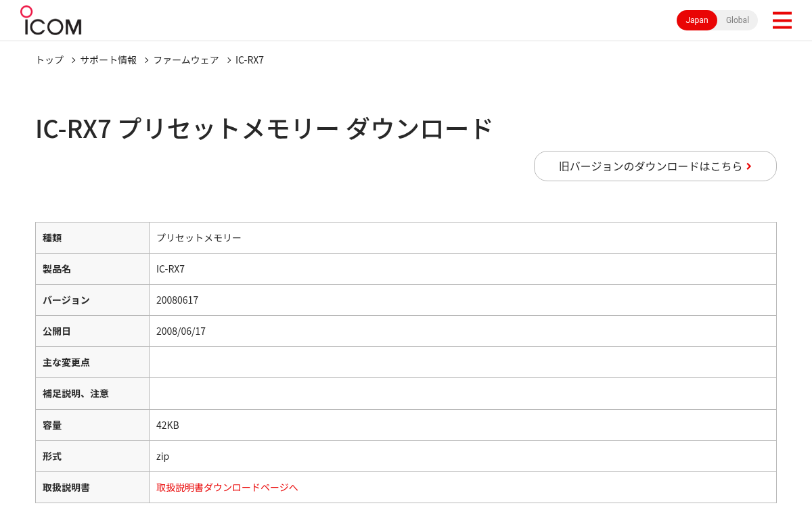Go to トップ breadcrumb
Viewport: 812px width, 512px height.
click(49, 60)
